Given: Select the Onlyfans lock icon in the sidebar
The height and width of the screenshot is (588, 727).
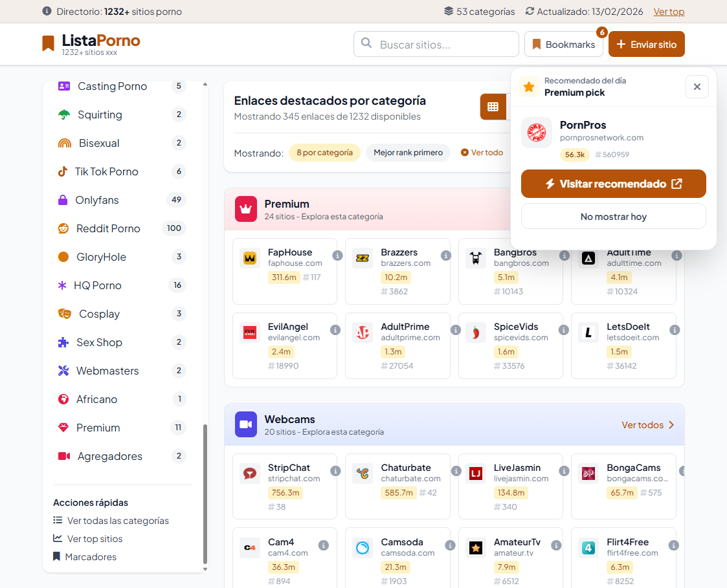Looking at the screenshot, I should tap(63, 200).
